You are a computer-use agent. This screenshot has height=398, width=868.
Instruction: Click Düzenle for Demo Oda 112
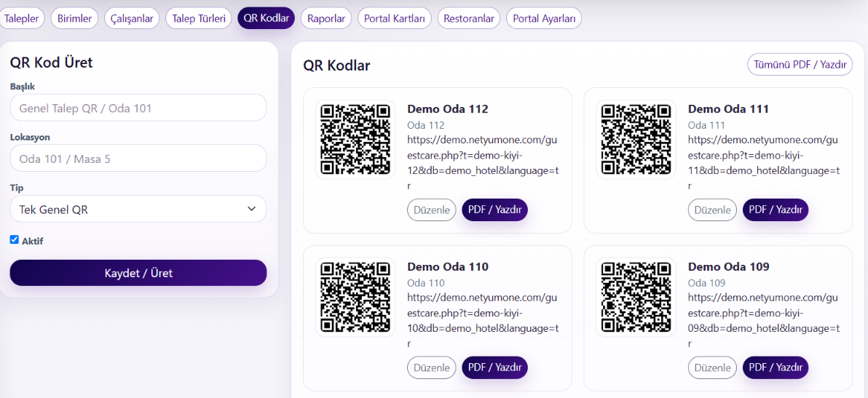pyautogui.click(x=432, y=210)
